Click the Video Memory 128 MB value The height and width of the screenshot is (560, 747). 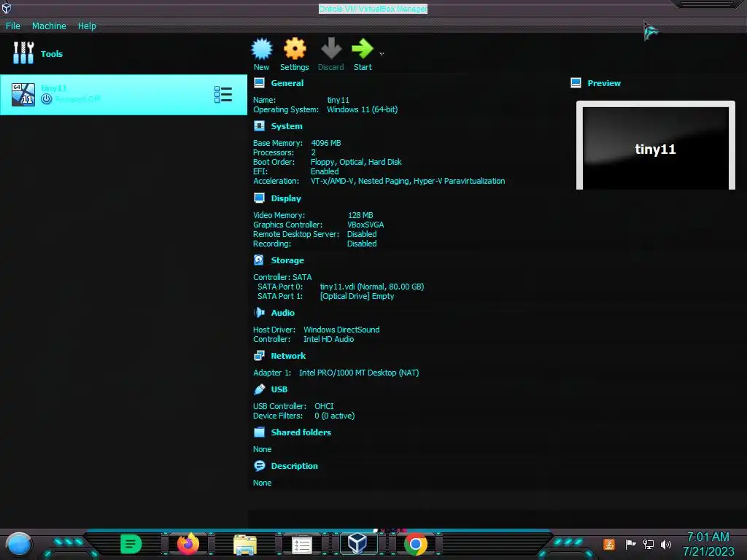coord(360,215)
